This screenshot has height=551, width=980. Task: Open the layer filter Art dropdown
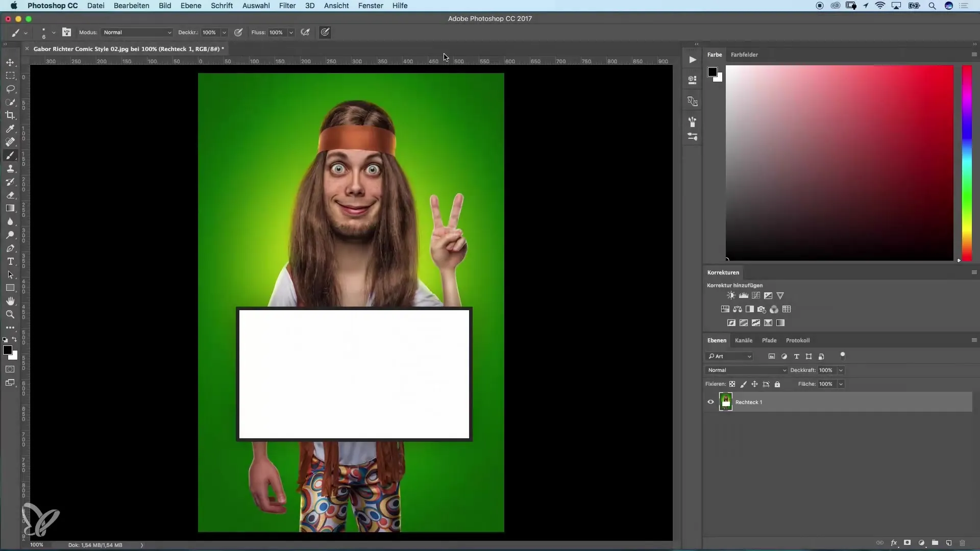730,356
